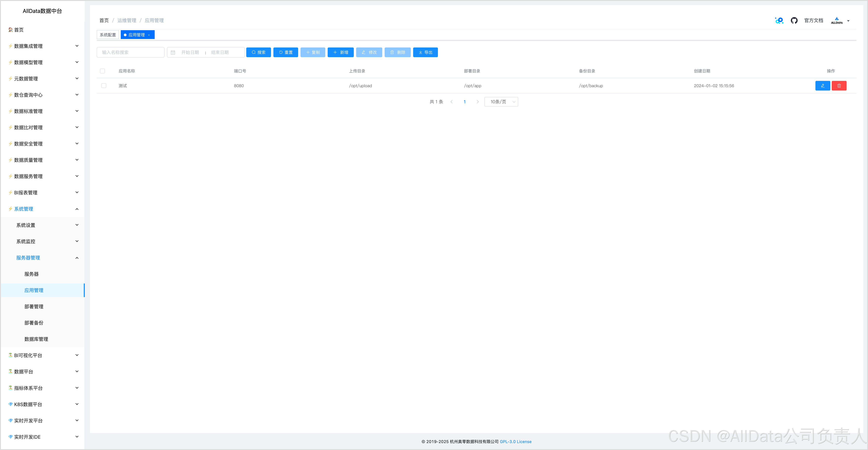
Task: Open the GitHub repository icon
Action: coord(794,21)
